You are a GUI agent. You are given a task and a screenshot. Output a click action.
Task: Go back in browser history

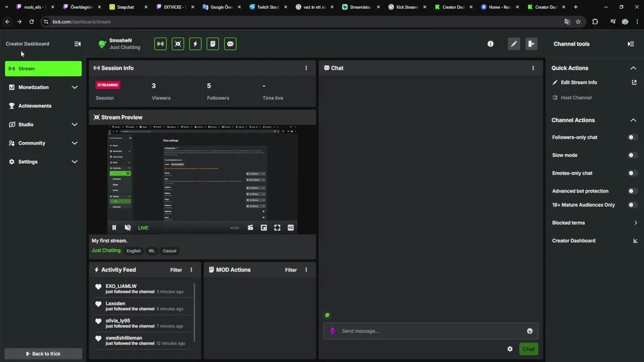(x=7, y=22)
